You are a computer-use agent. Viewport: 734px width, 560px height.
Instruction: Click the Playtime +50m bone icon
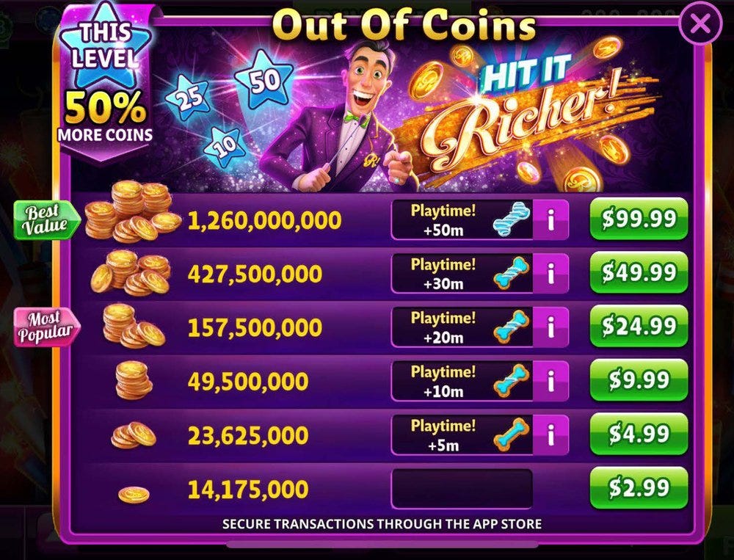pos(511,219)
